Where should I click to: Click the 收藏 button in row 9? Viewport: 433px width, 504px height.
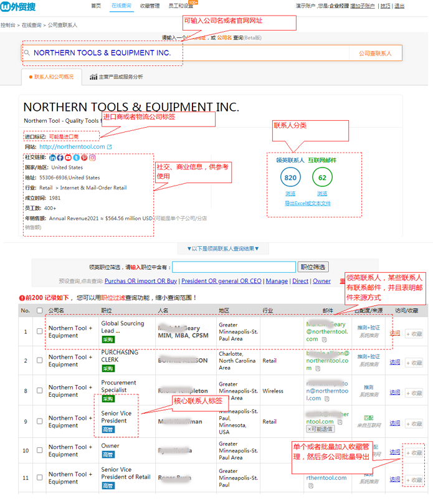(x=414, y=424)
